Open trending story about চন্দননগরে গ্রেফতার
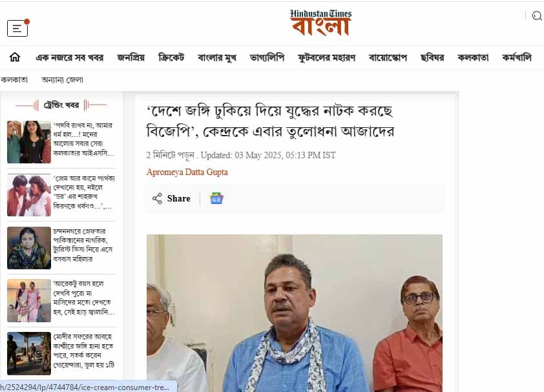 pyautogui.click(x=83, y=245)
